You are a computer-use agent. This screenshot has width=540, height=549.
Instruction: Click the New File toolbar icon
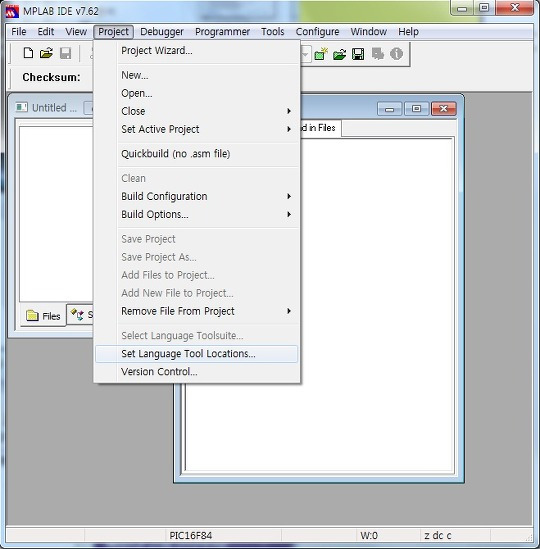click(28, 53)
